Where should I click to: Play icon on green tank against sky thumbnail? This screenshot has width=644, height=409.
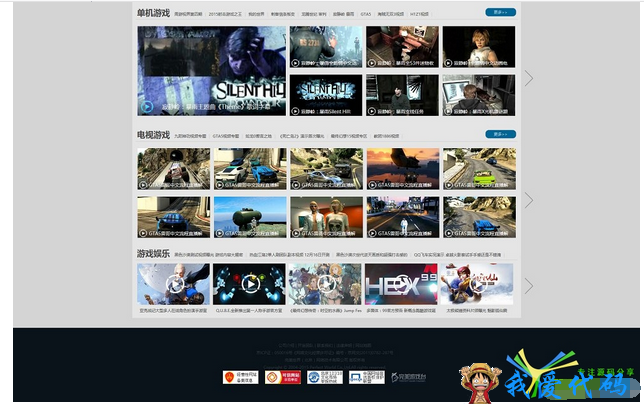tap(219, 233)
